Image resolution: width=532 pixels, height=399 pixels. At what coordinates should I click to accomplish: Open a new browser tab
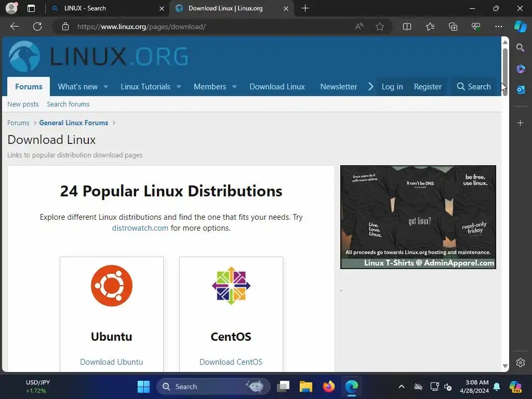pos(305,8)
